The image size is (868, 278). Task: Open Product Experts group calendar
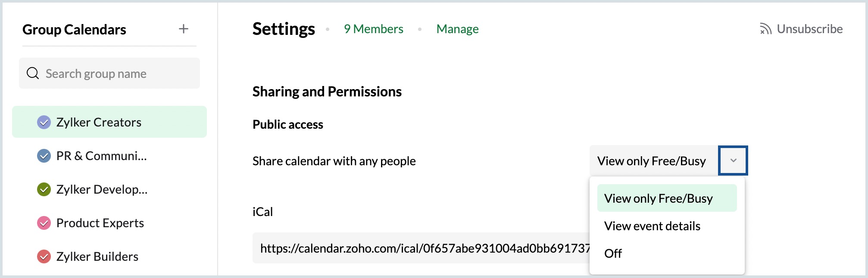[x=100, y=223]
